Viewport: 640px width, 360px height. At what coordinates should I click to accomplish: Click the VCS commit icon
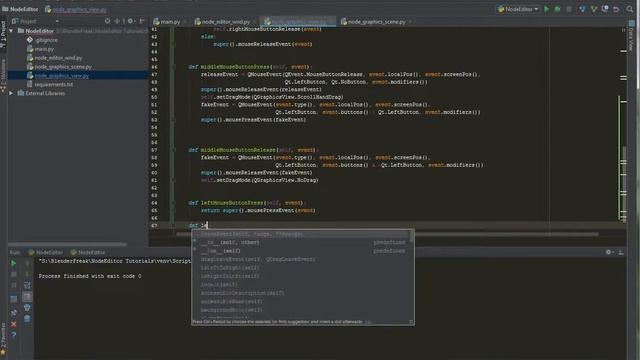[x=594, y=9]
